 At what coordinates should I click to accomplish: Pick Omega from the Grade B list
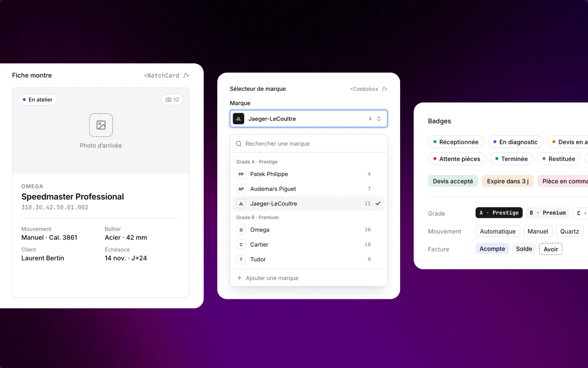[309, 230]
